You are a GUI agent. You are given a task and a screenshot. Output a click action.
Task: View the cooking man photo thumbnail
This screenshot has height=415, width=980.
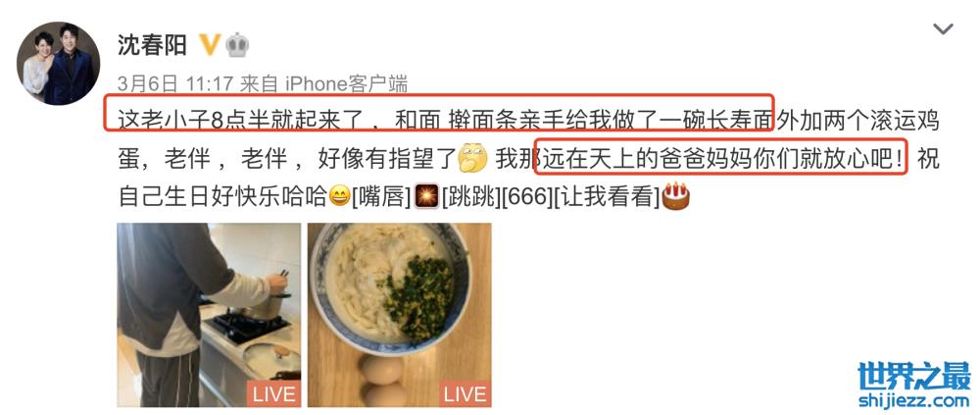(209, 315)
